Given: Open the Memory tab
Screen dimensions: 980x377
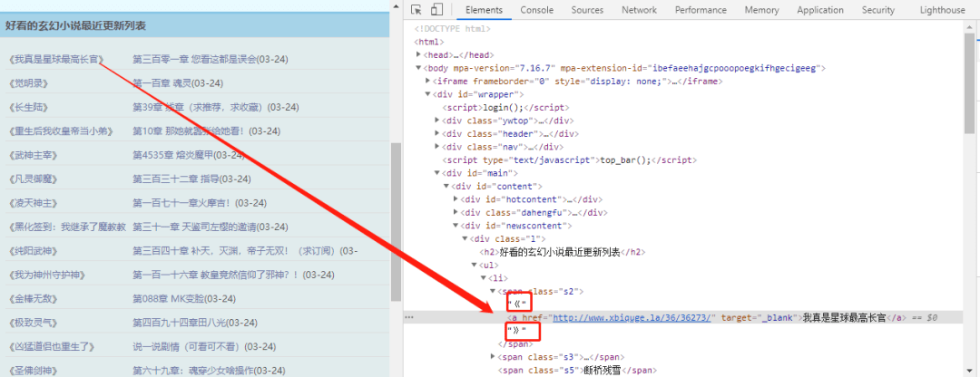Looking at the screenshot, I should click(761, 10).
